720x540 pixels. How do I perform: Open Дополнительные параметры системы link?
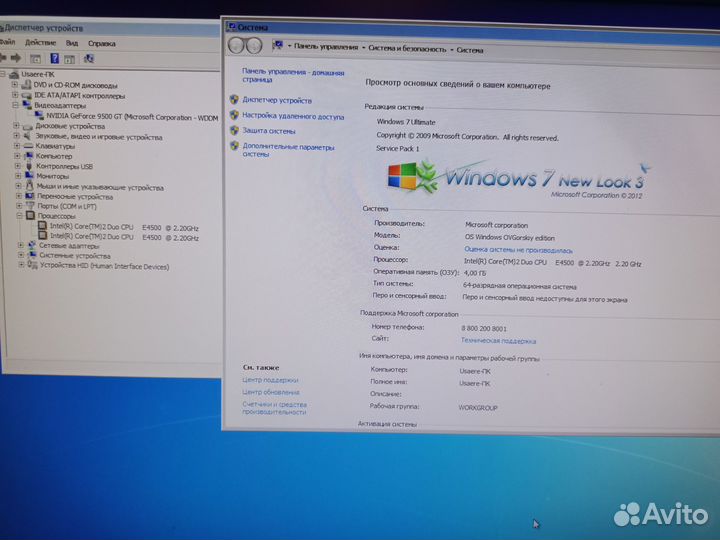pyautogui.click(x=288, y=151)
